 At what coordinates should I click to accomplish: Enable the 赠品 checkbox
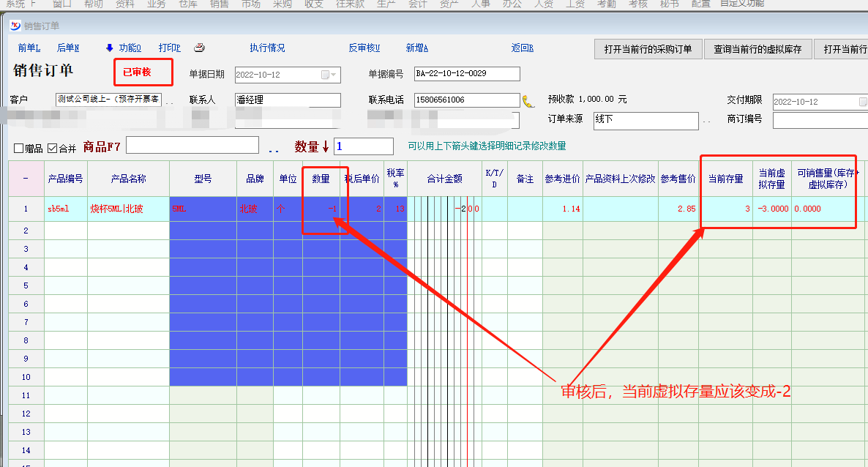(x=19, y=149)
